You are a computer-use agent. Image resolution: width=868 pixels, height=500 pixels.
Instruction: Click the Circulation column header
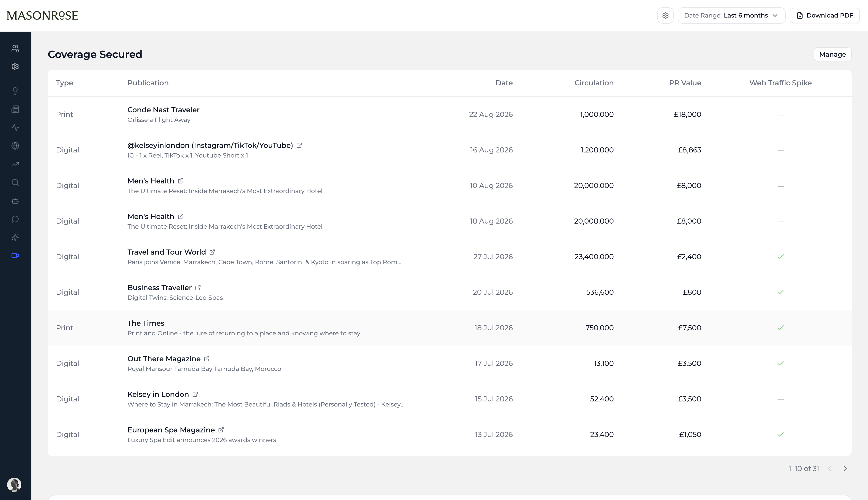coord(594,83)
